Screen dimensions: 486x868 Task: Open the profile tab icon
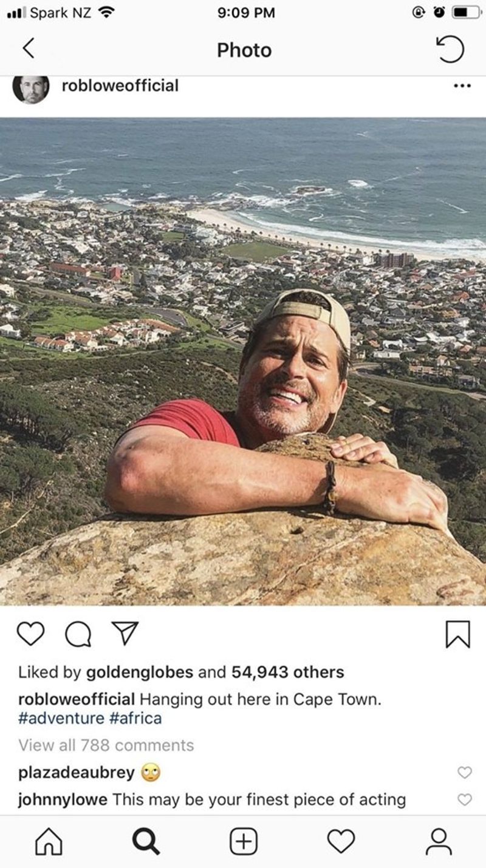(x=438, y=842)
